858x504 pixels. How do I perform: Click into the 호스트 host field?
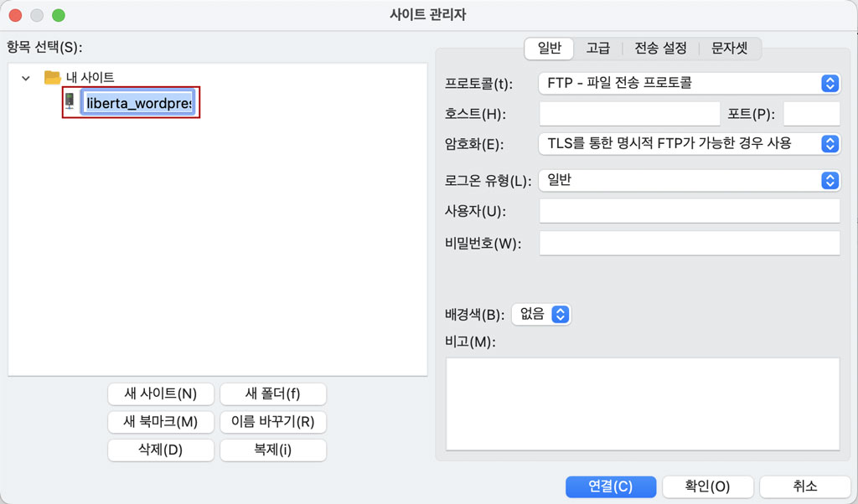[629, 114]
